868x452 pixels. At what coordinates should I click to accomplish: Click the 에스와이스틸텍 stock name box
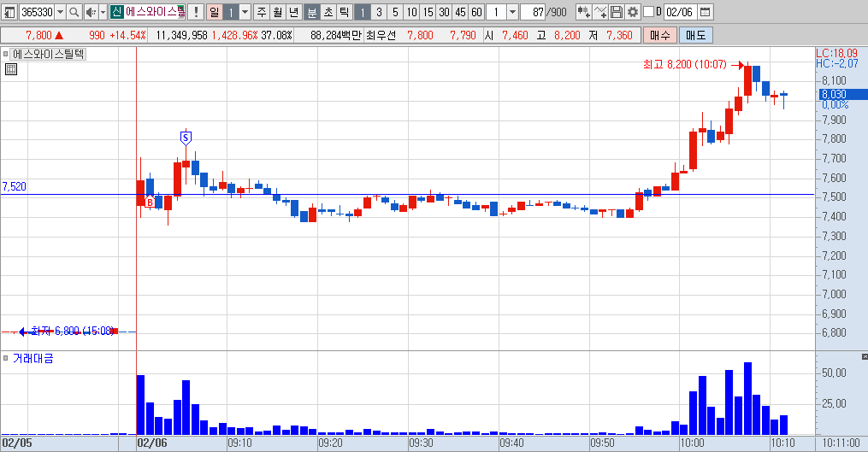click(147, 12)
